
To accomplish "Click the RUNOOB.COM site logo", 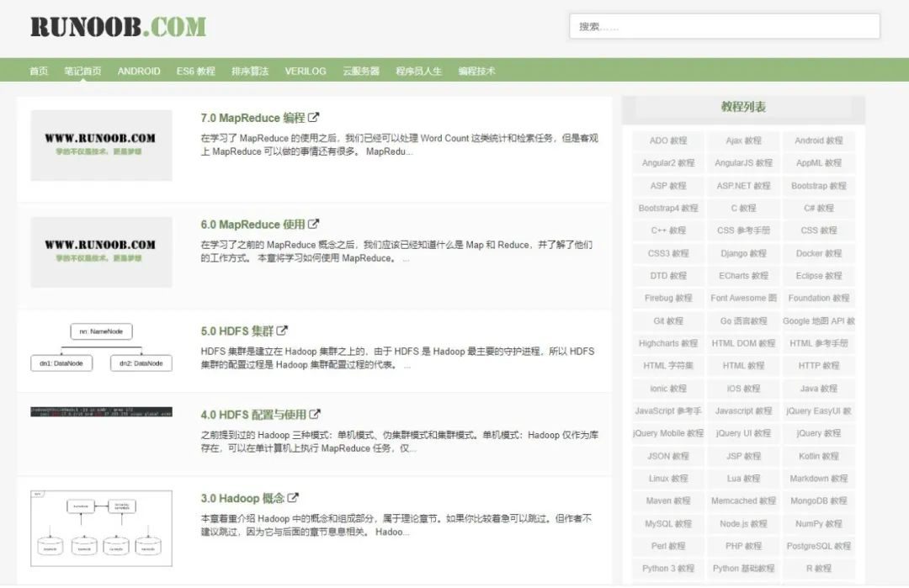I will tap(118, 27).
